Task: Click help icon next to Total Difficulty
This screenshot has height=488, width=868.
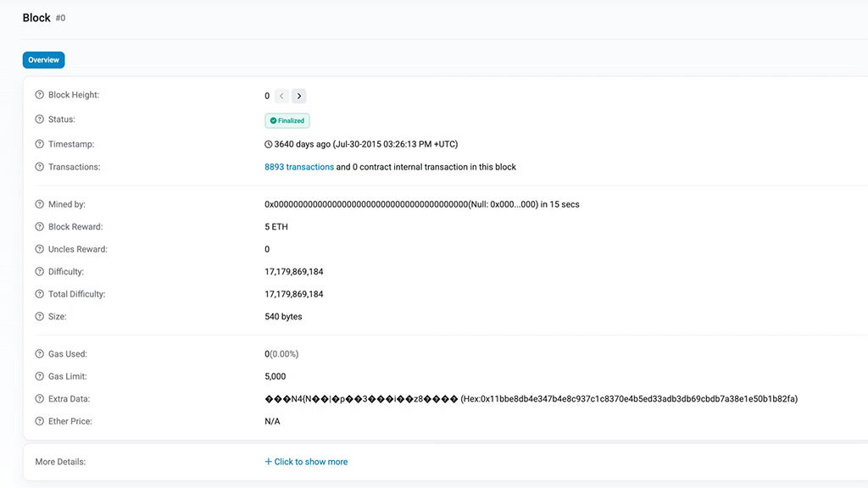Action: click(40, 295)
